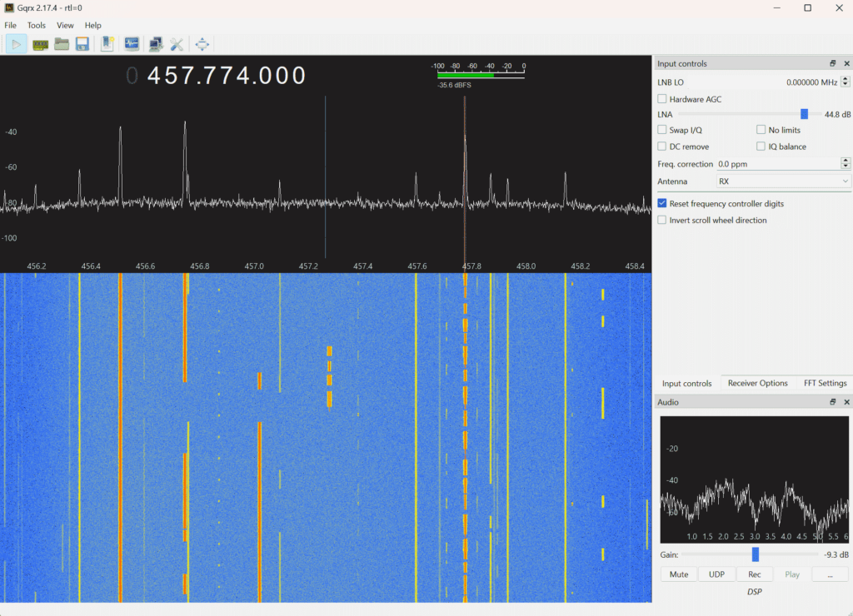Click the audio Gain slider handle
Screen dimensions: 853x616
755,554
